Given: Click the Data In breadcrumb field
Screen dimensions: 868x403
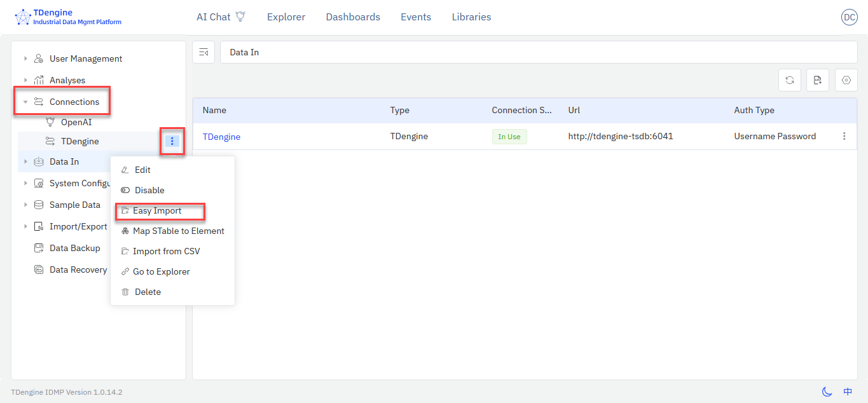Looking at the screenshot, I should pyautogui.click(x=538, y=52).
